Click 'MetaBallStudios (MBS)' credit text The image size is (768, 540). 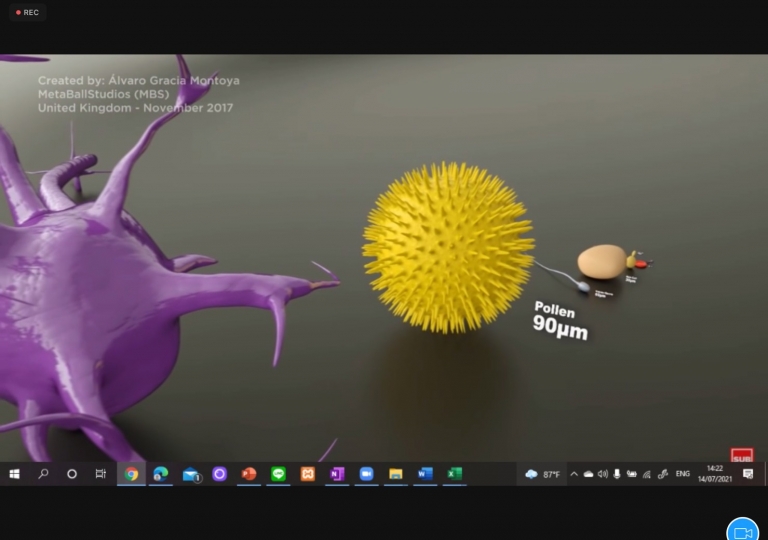(x=103, y=94)
